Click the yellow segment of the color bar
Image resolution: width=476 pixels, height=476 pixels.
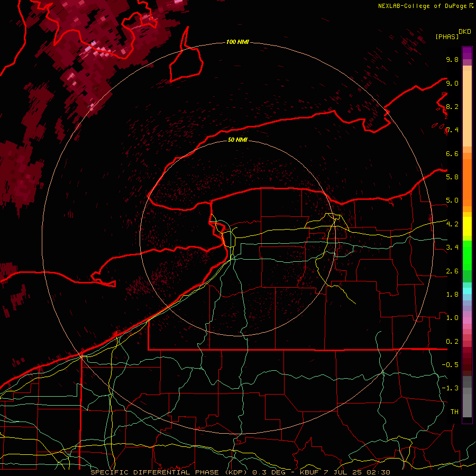(x=467, y=226)
